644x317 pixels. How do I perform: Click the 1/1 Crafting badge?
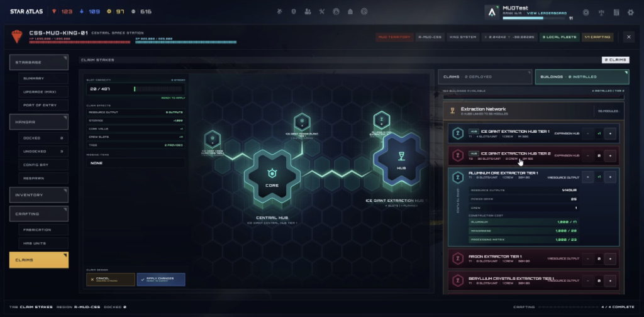[x=597, y=37]
